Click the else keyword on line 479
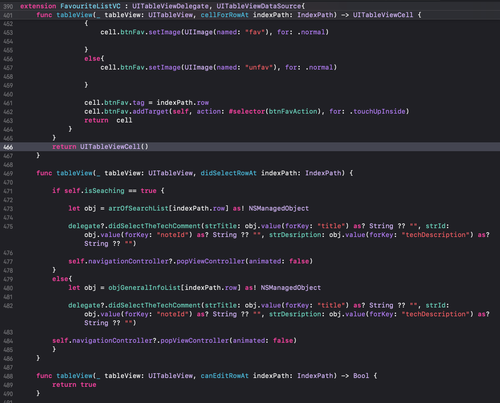The width and height of the screenshot is (500, 403). (x=60, y=279)
